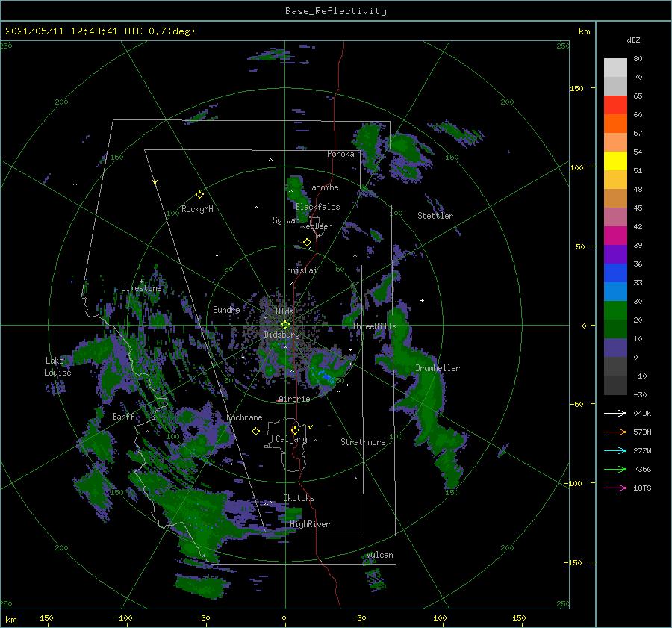Click the light blue 30 dBZ color swatch

click(x=615, y=291)
